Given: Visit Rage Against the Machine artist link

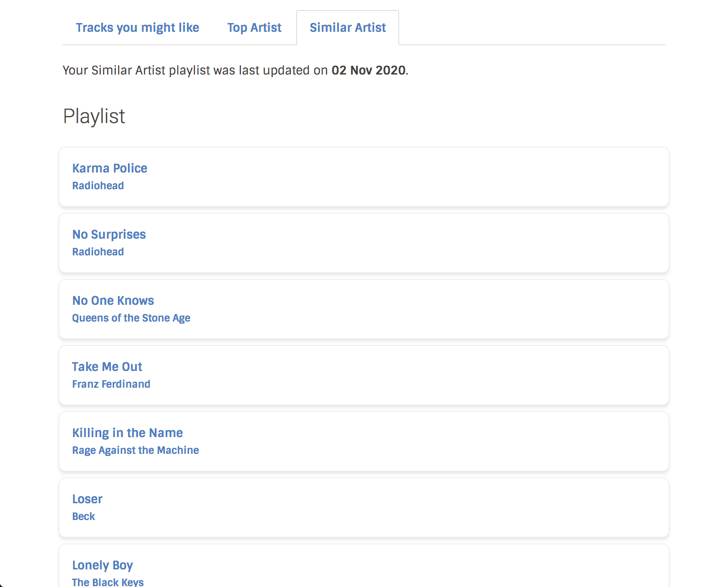Looking at the screenshot, I should [135, 451].
